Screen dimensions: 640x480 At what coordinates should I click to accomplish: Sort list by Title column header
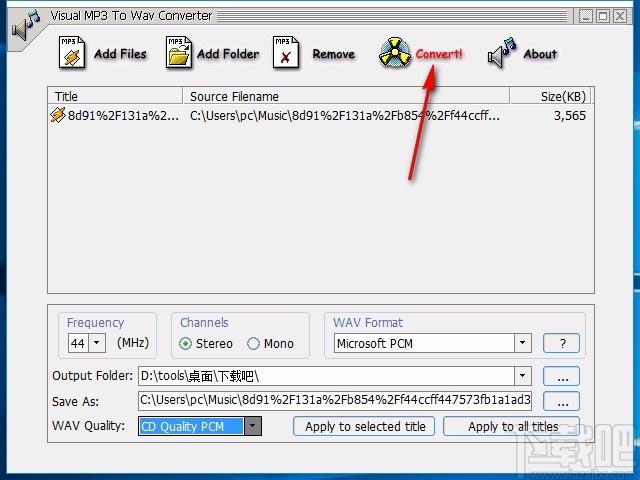[115, 96]
